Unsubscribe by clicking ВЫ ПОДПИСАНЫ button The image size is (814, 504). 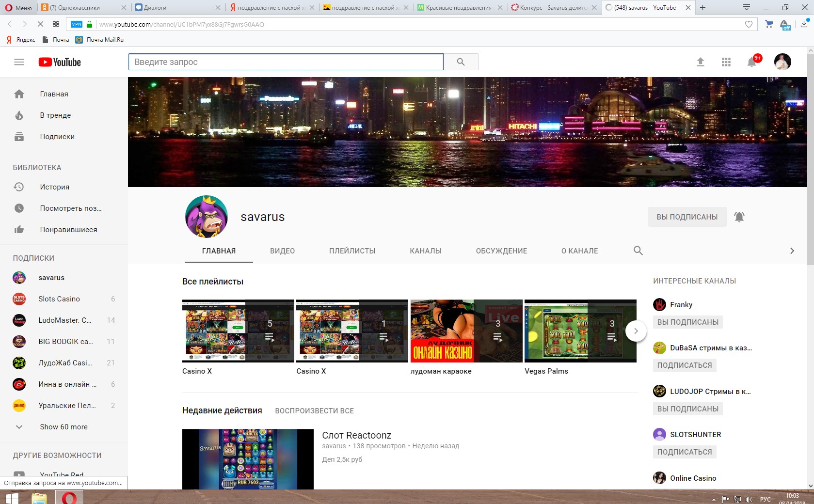point(687,217)
